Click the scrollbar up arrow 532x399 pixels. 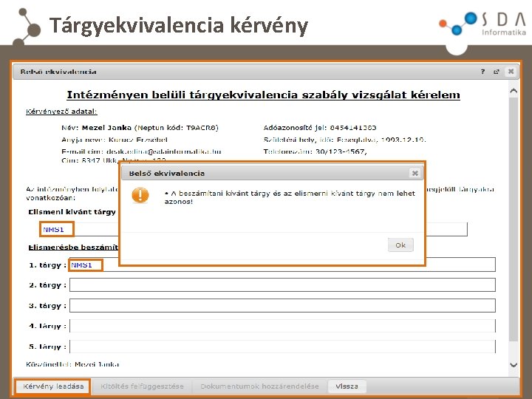(x=514, y=91)
